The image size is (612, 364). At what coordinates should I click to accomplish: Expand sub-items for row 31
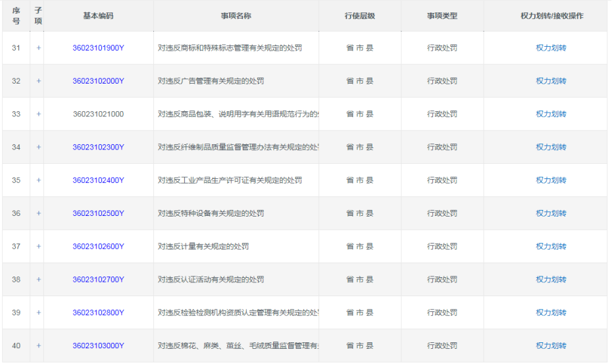click(38, 48)
